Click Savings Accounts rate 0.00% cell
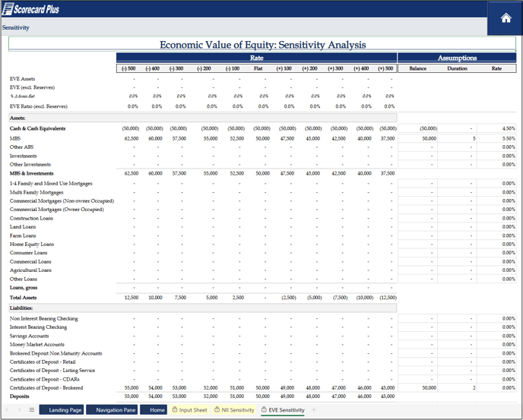Viewport: 523px width, 420px height. coord(496,336)
